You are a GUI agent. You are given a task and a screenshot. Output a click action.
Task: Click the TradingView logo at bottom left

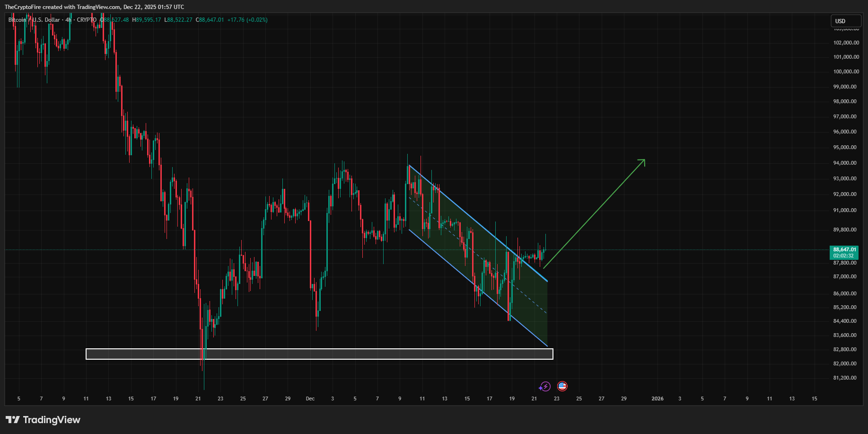tap(43, 420)
